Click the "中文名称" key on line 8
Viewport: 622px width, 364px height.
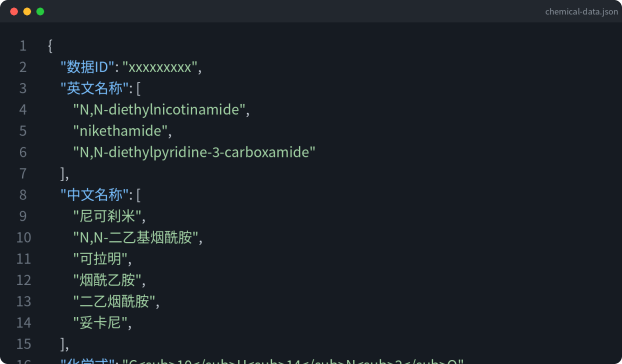coord(94,195)
